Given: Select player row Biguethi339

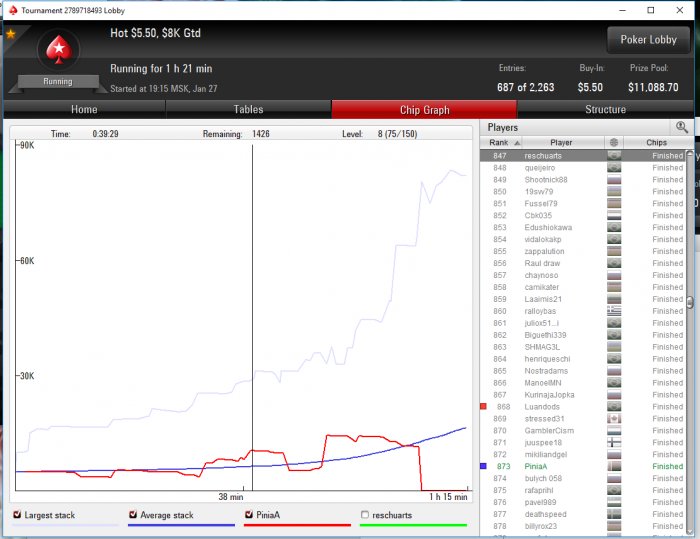Looking at the screenshot, I should click(582, 335).
